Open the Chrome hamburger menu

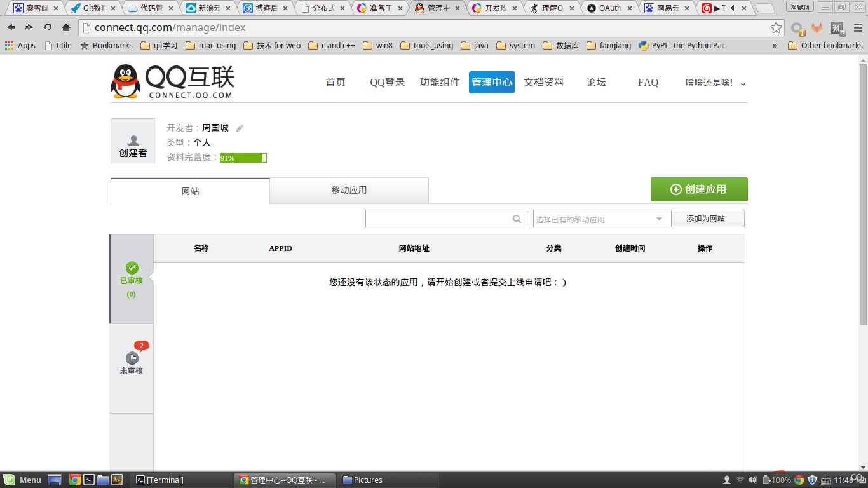858,28
